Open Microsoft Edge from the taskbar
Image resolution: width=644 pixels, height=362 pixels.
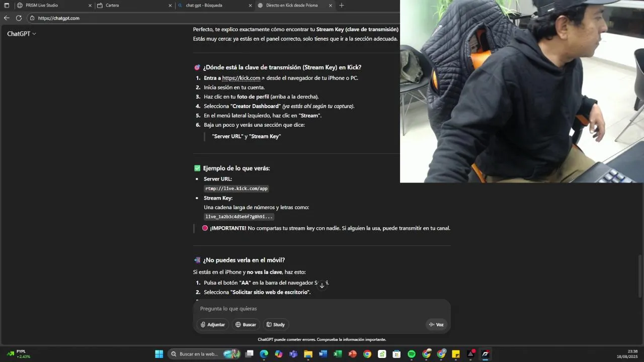(x=264, y=354)
